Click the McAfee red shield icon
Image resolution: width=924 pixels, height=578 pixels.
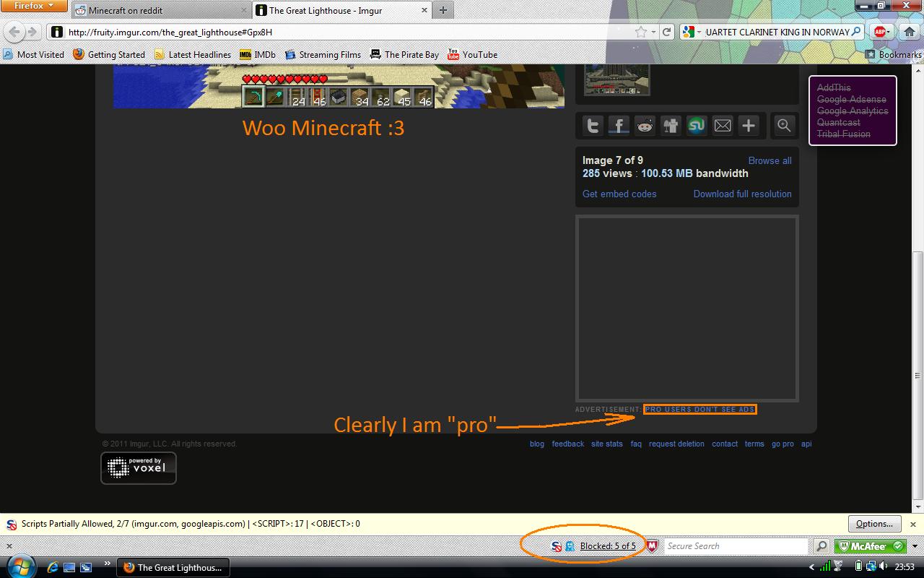pyautogui.click(x=651, y=546)
